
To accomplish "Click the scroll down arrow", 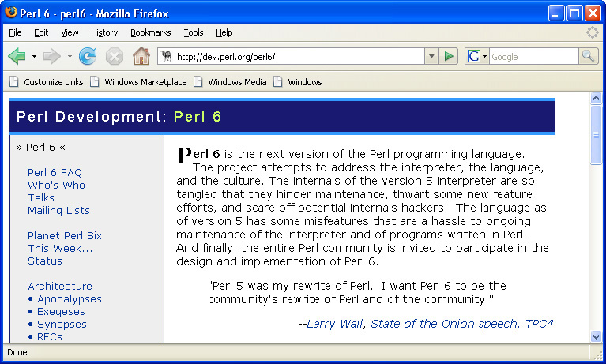I will coord(596,337).
